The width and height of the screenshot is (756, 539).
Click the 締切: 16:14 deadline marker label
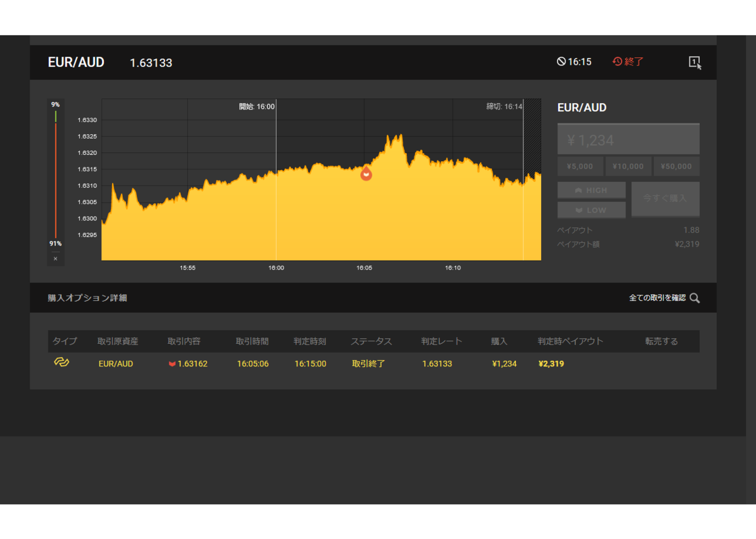click(505, 106)
